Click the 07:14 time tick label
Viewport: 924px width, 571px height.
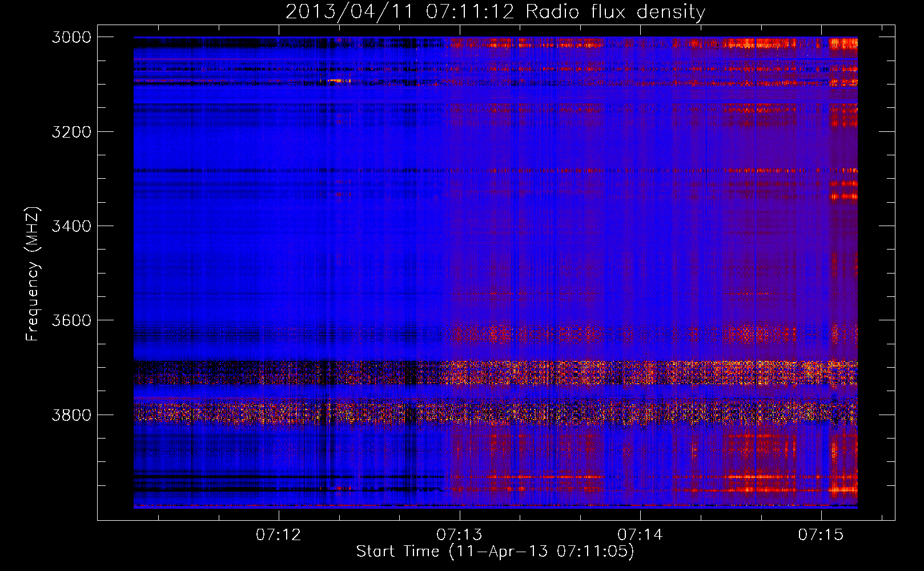[640, 534]
